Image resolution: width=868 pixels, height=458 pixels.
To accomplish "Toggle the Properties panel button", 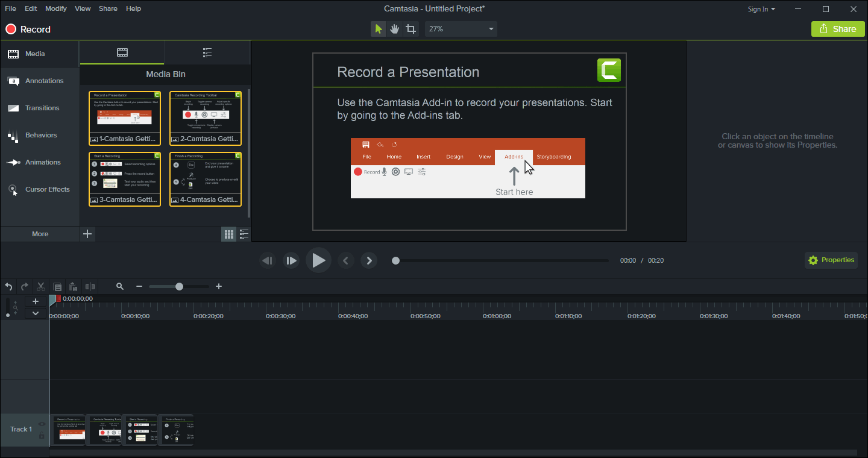I will (831, 260).
